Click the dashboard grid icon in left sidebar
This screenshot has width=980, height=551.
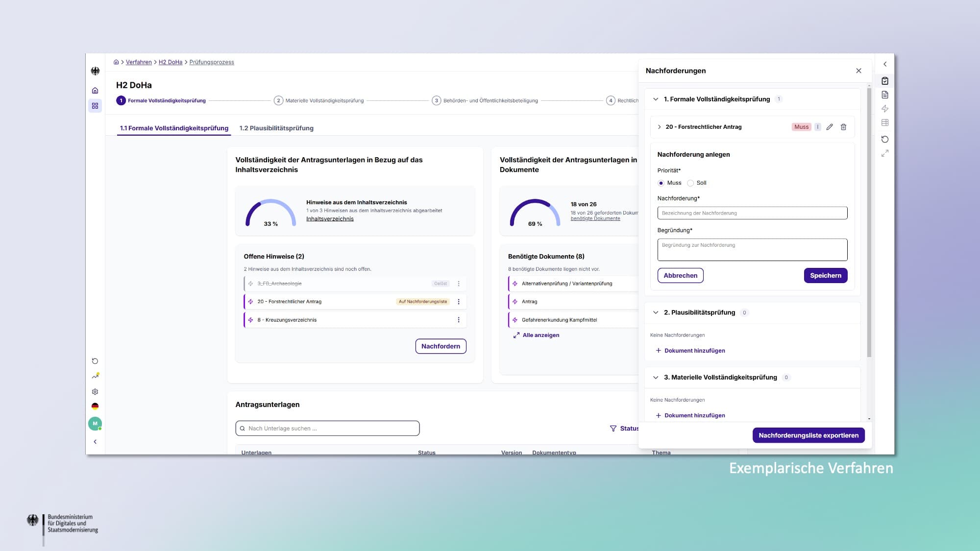tap(95, 106)
